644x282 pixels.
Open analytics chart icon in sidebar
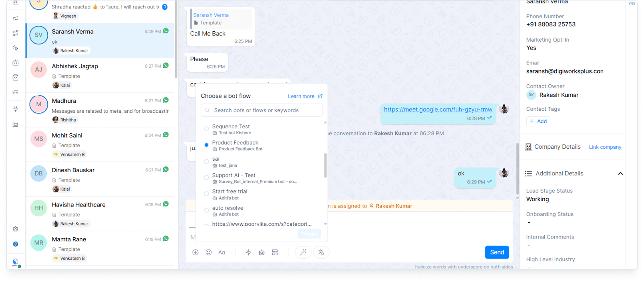16,124
